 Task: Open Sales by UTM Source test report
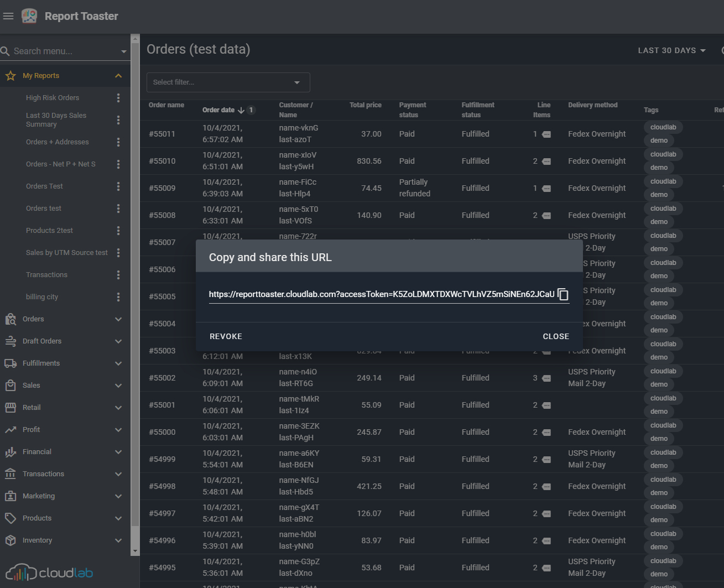coord(67,253)
